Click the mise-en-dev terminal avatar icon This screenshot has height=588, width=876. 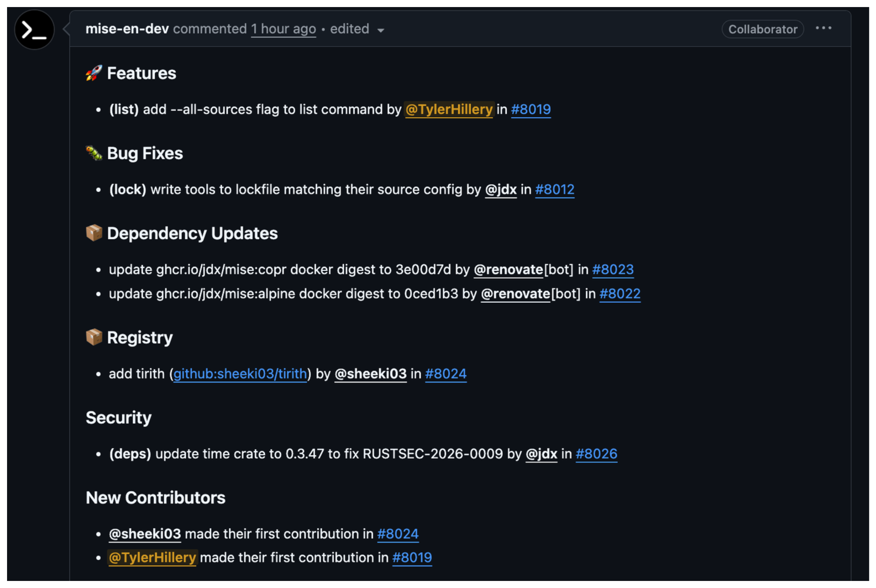pos(34,30)
